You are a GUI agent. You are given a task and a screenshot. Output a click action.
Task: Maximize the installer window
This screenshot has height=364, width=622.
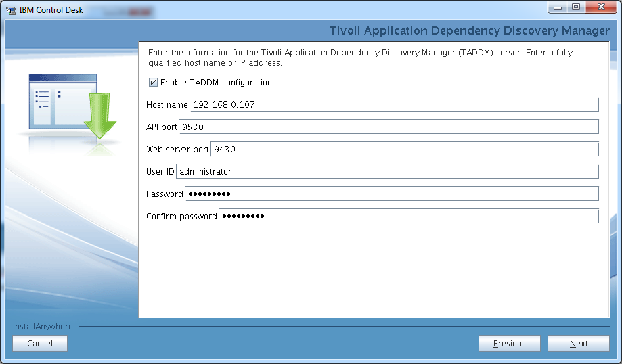pos(575,7)
